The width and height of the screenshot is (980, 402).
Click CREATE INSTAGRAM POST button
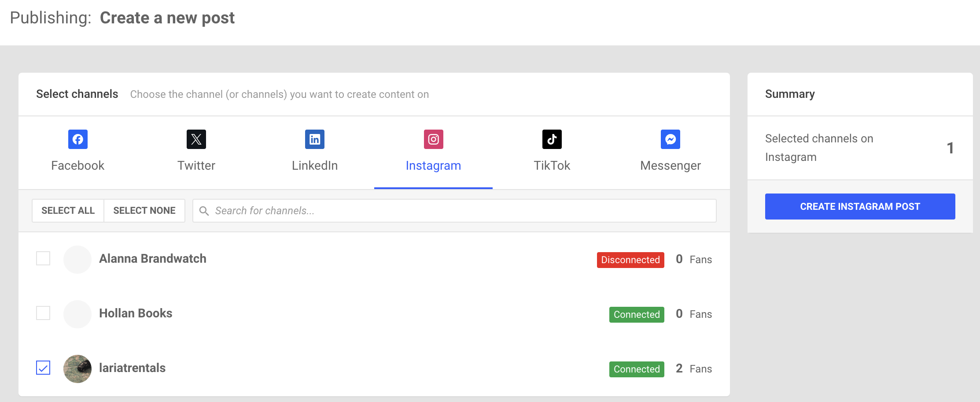coord(860,206)
